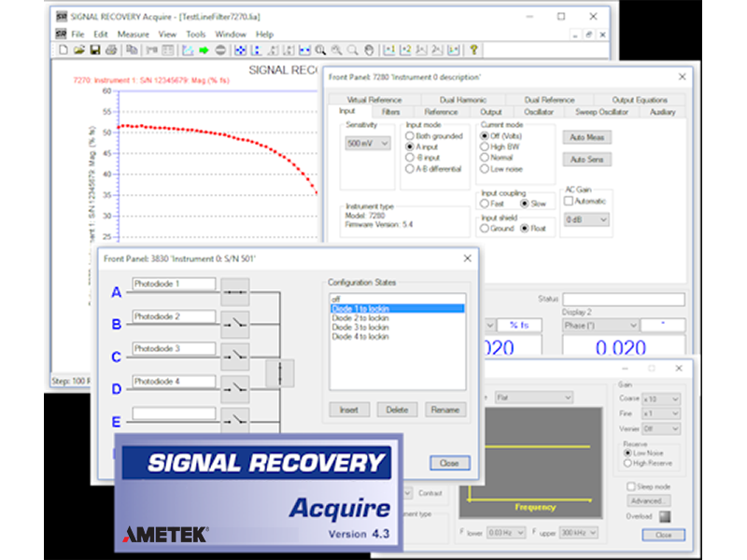Open a file using the Open toolbar icon

coord(79,48)
